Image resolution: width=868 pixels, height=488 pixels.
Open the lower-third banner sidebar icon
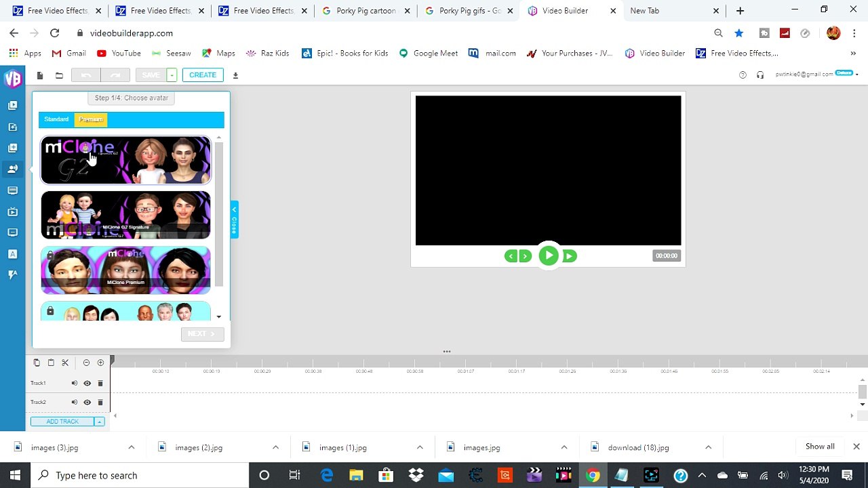click(x=12, y=232)
